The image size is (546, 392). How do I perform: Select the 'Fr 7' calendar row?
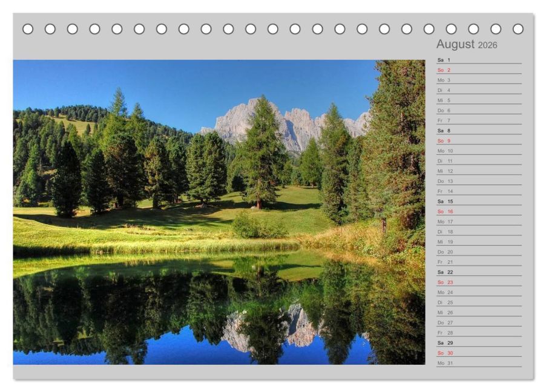479,120
